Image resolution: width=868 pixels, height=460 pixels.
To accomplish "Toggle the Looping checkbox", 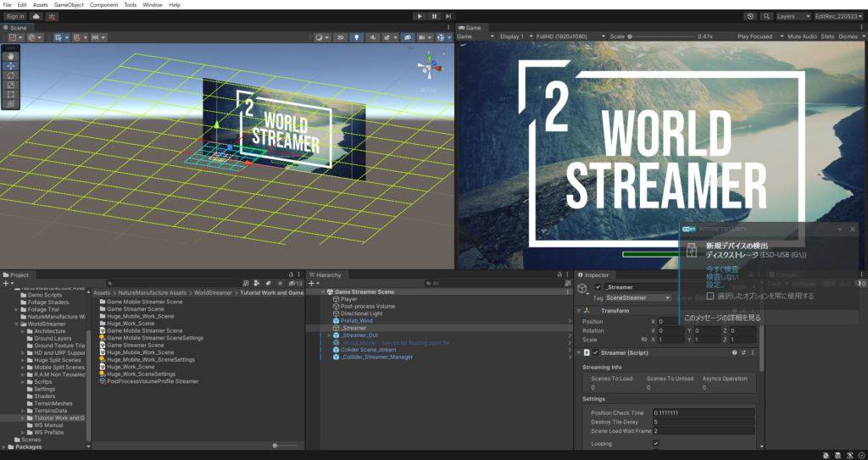I will 655,443.
